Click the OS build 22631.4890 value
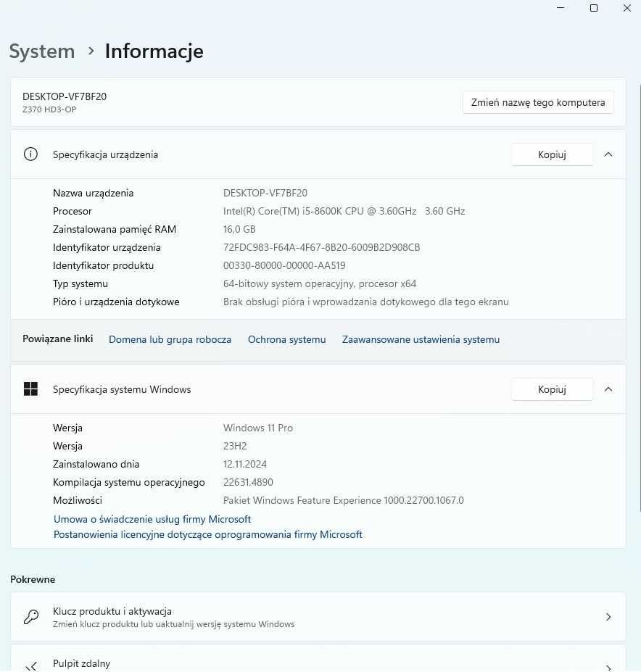This screenshot has height=672, width=641. click(248, 482)
